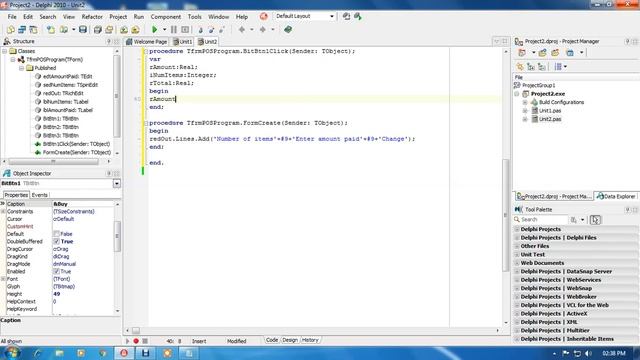Click the red globe icon beside Help
The image size is (640, 360).
tap(264, 16)
